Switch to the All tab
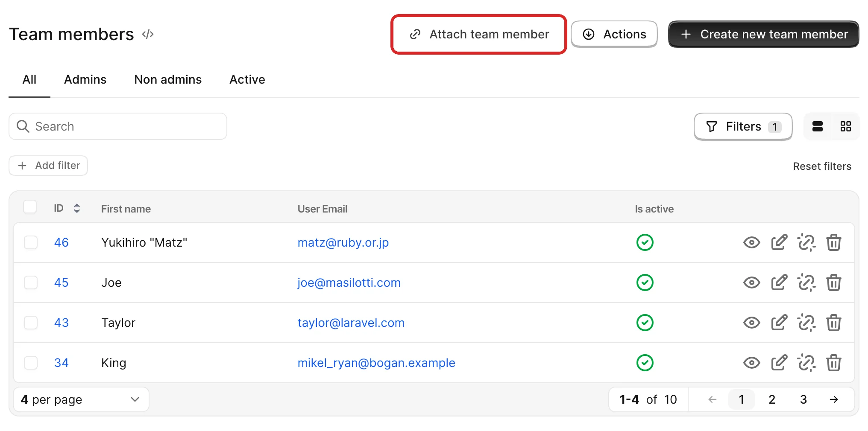868x431 pixels. 29,79
